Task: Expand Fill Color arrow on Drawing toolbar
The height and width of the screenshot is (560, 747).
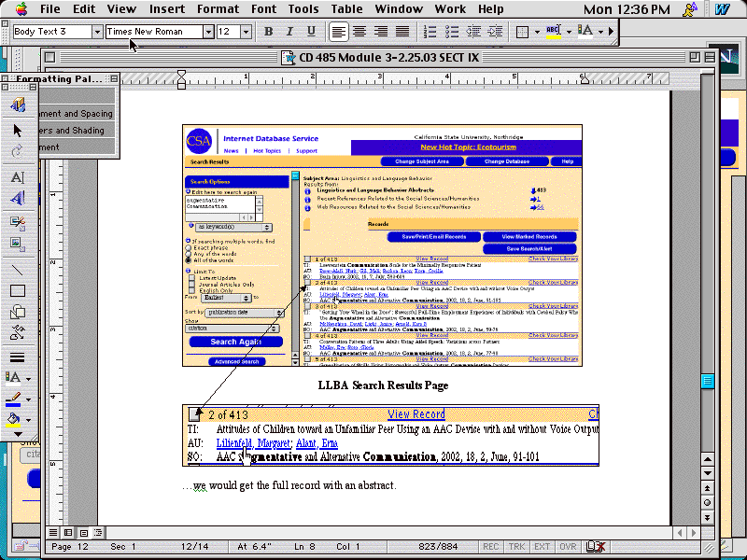Action: pos(29,421)
